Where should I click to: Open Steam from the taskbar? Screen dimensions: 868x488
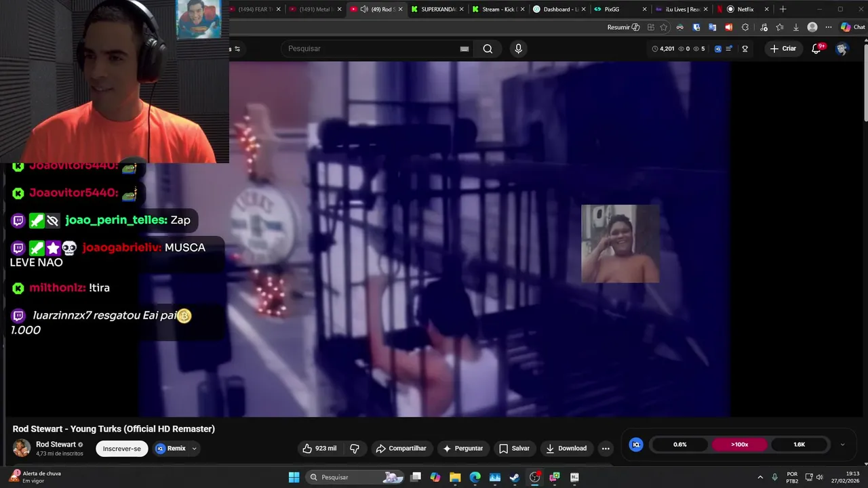coord(515,477)
